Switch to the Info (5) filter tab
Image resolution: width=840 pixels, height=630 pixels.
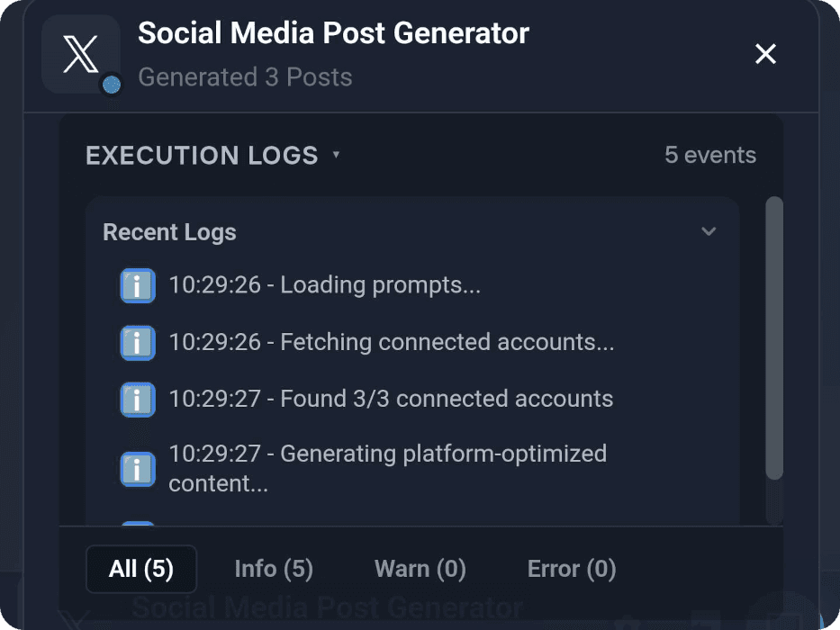(274, 569)
